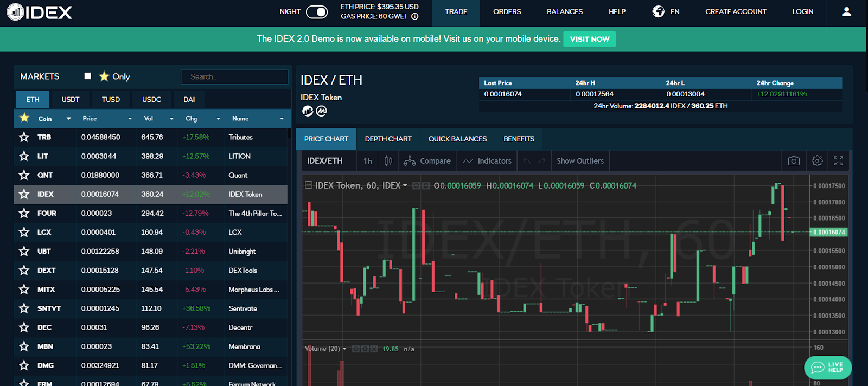Click the IDEX logo in the header
Viewport: 868px width, 386px height.
[39, 12]
